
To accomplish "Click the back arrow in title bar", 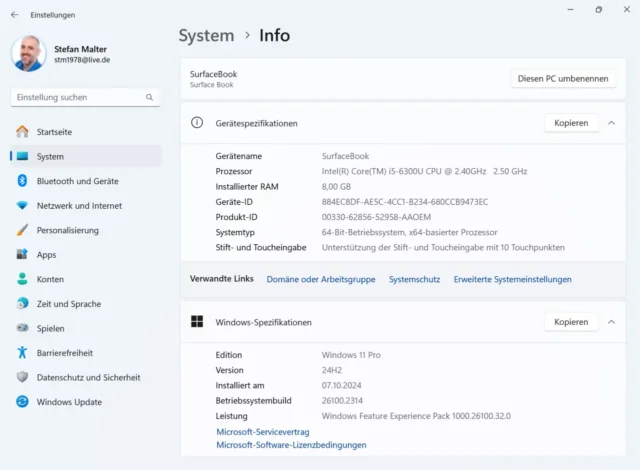I will click(14, 15).
